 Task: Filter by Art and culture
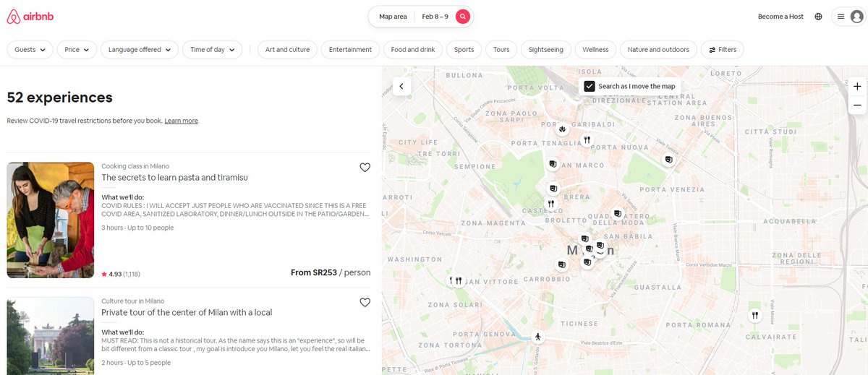(287, 50)
